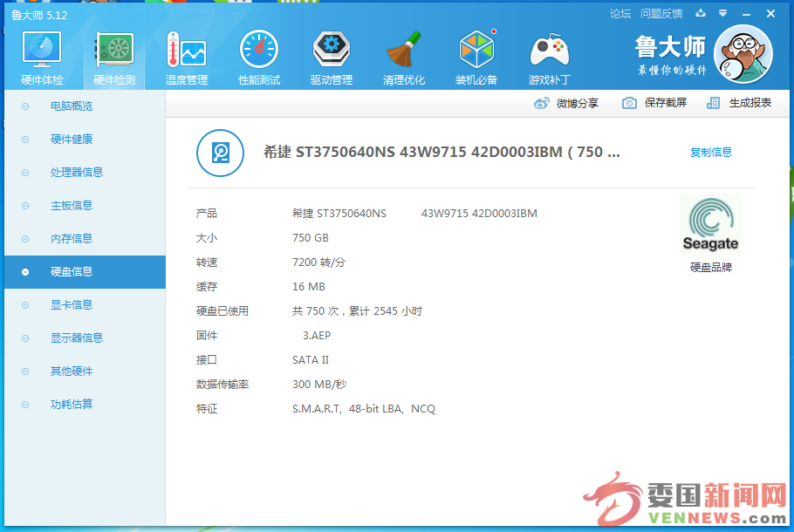Open 装机必备 cube icon
This screenshot has width=794, height=532.
[x=476, y=50]
